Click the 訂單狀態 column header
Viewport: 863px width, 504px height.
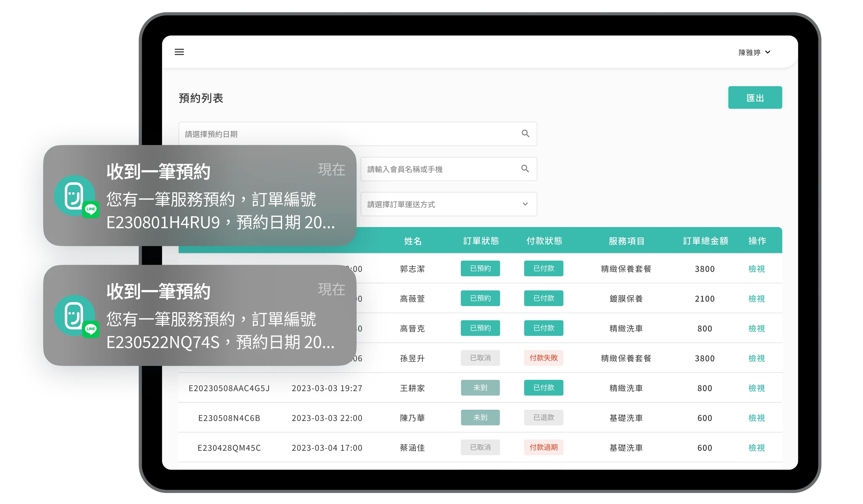point(481,241)
